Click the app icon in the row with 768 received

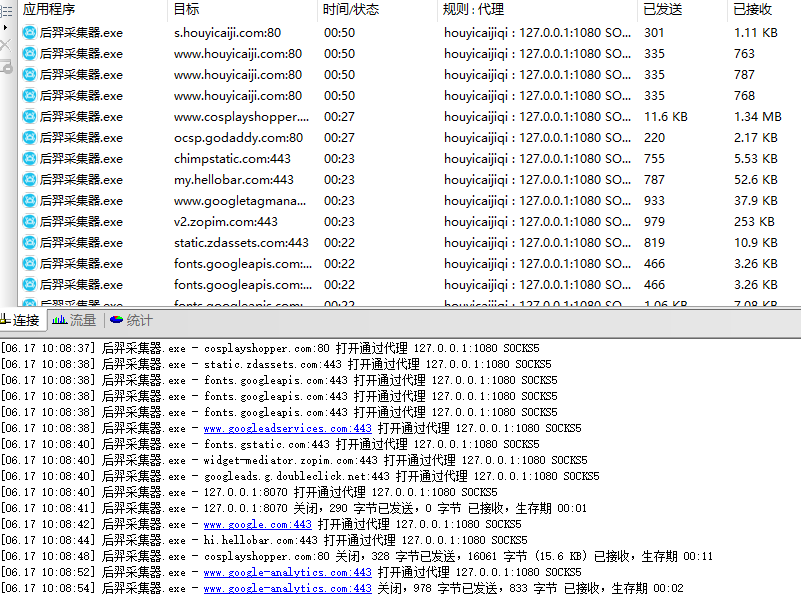(30, 96)
